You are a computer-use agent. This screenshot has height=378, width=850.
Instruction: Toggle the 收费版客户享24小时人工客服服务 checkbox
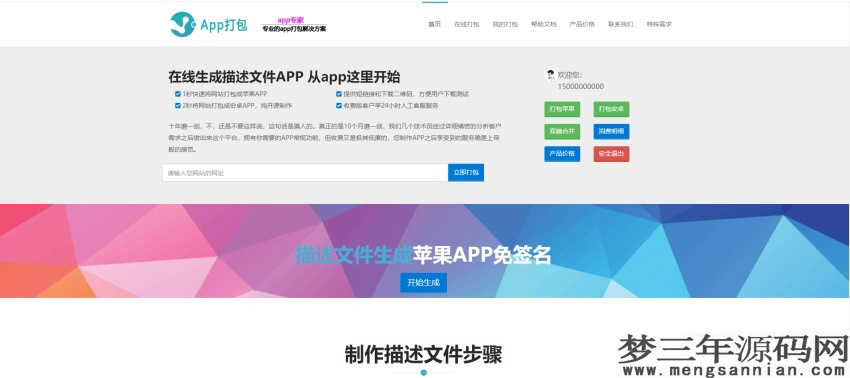click(x=339, y=106)
